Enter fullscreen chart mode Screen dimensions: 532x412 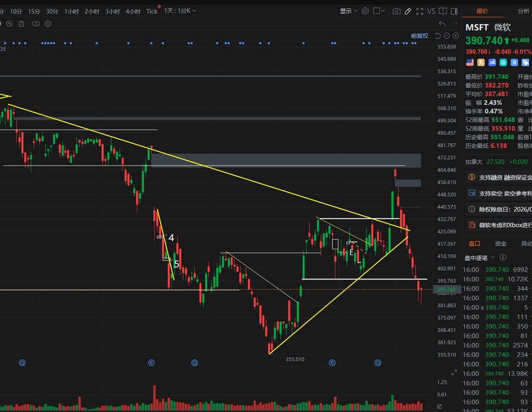pyautogui.click(x=419, y=11)
